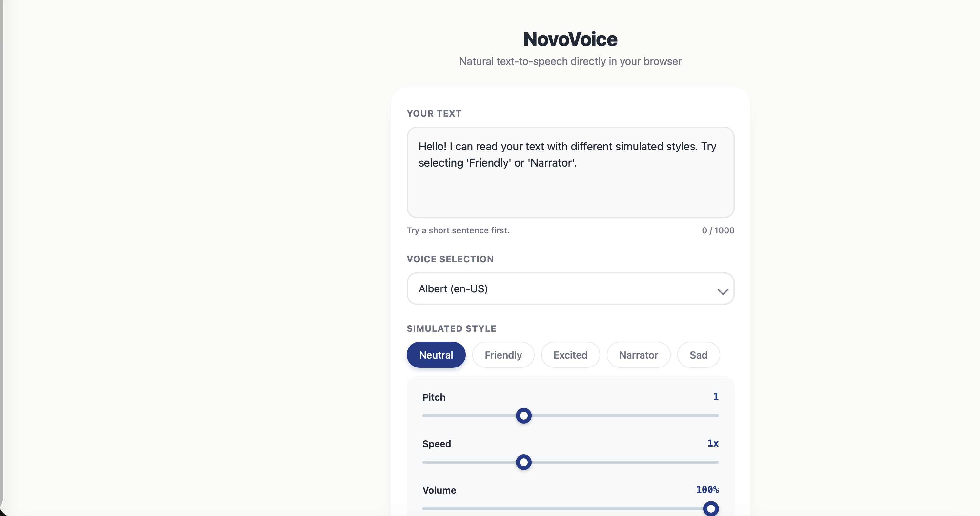Click the 0 / 1000 character counter
The width and height of the screenshot is (980, 516).
[718, 230]
